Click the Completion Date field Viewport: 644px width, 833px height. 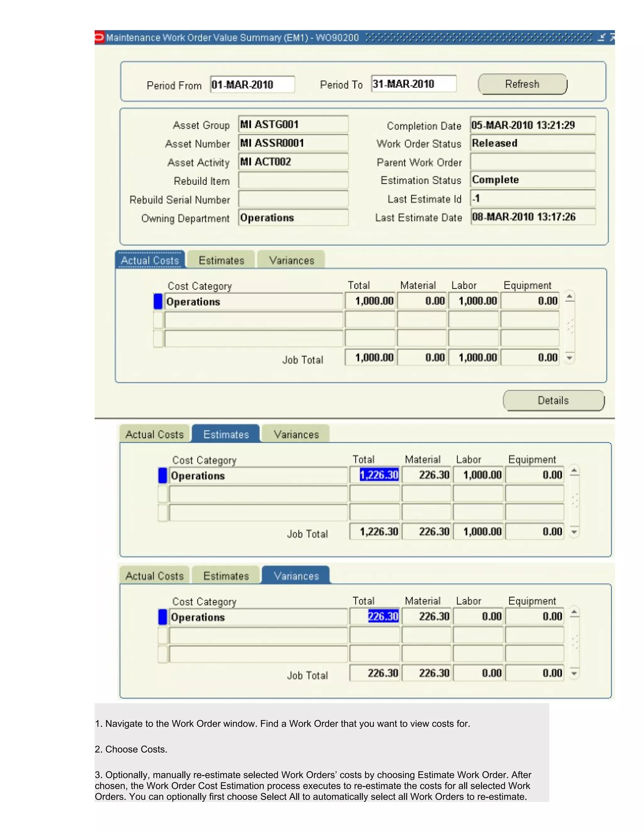533,125
